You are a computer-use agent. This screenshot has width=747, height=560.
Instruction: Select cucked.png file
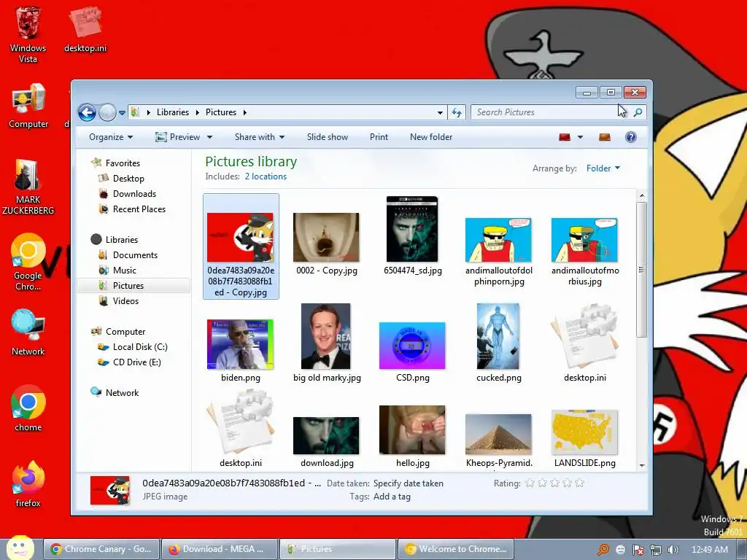tap(499, 344)
